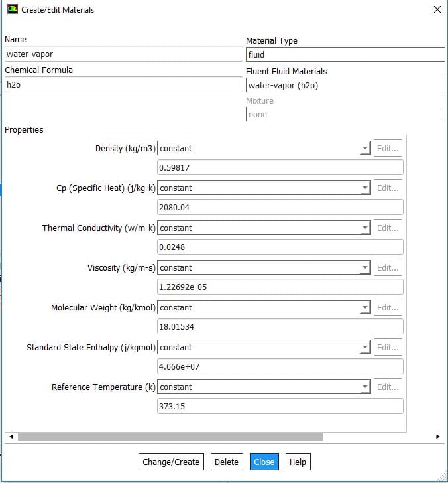Click the Name field containing water-vapor
The width and height of the screenshot is (448, 483).
[x=124, y=54]
